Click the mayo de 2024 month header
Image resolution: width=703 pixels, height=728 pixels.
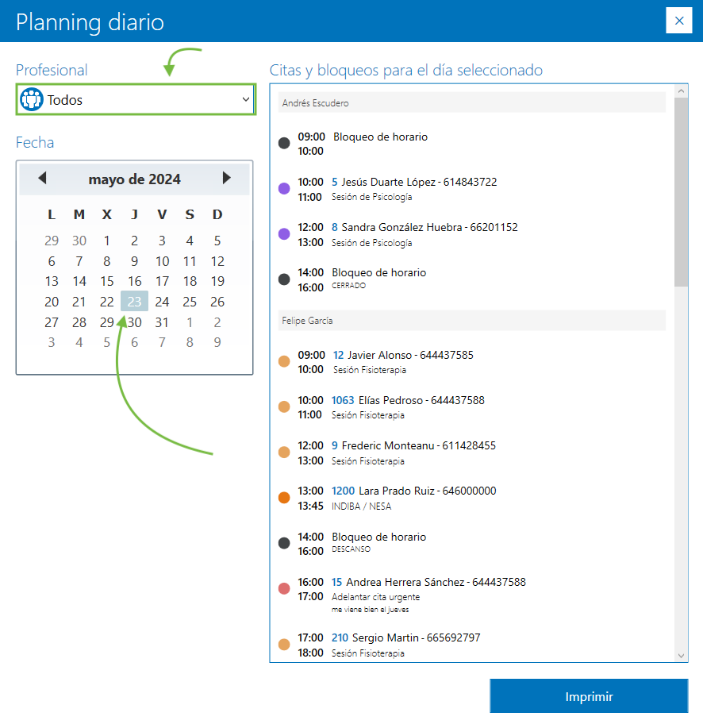point(134,179)
